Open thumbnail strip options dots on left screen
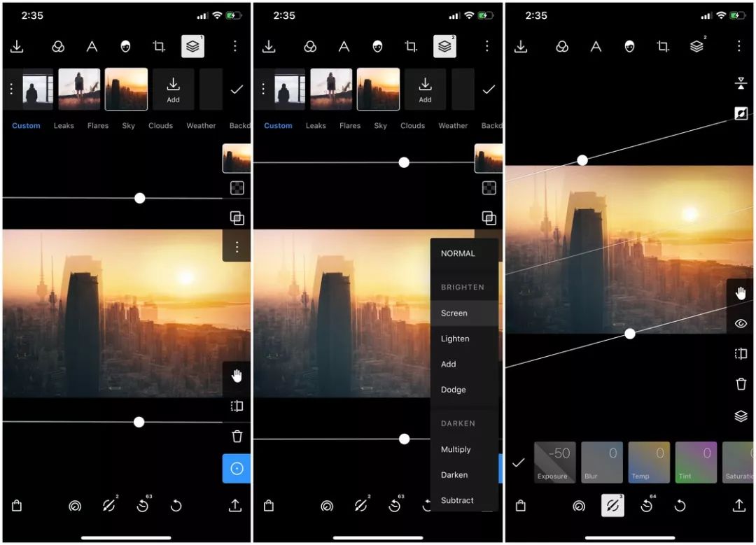 pyautogui.click(x=11, y=89)
